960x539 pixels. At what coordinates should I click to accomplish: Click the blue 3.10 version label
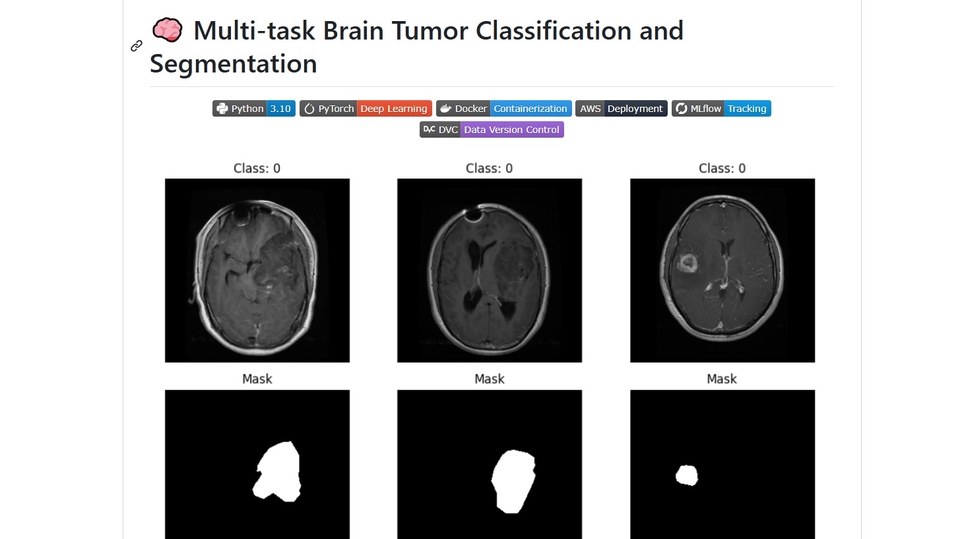(281, 109)
